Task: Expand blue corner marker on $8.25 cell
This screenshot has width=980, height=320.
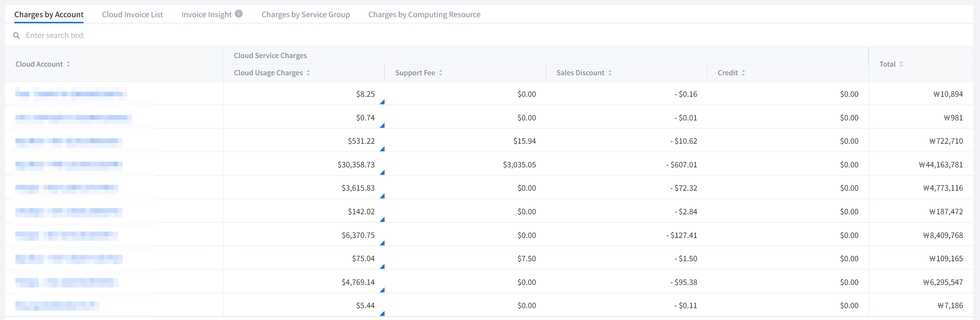Action: (x=382, y=102)
